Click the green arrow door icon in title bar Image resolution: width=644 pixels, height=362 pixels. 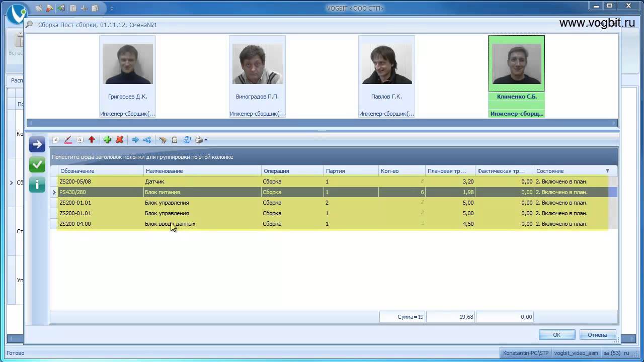61,8
